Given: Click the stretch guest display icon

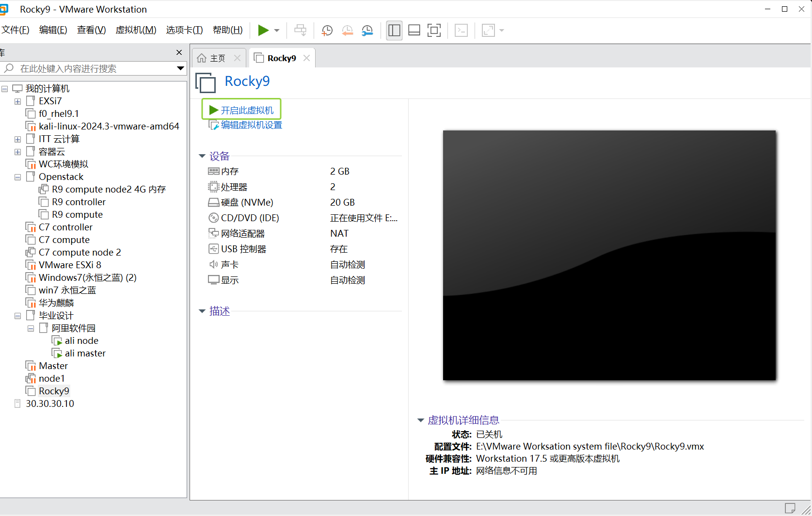Looking at the screenshot, I should [488, 31].
